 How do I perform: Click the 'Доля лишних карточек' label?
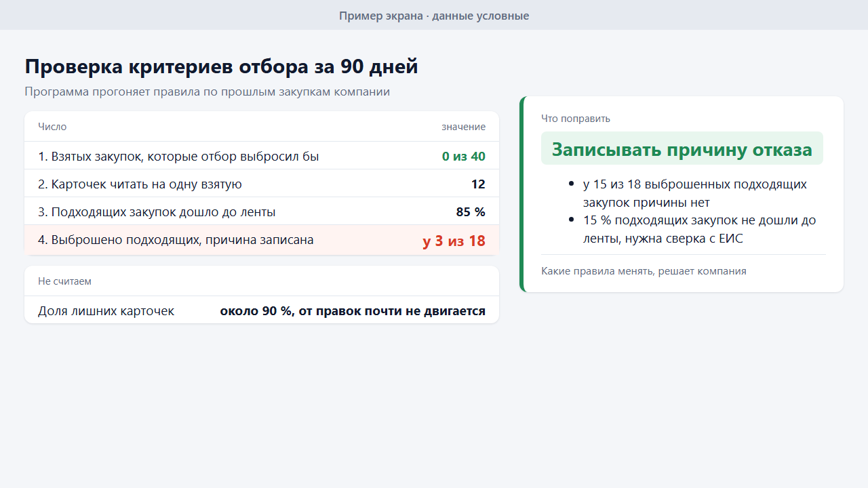point(106,311)
